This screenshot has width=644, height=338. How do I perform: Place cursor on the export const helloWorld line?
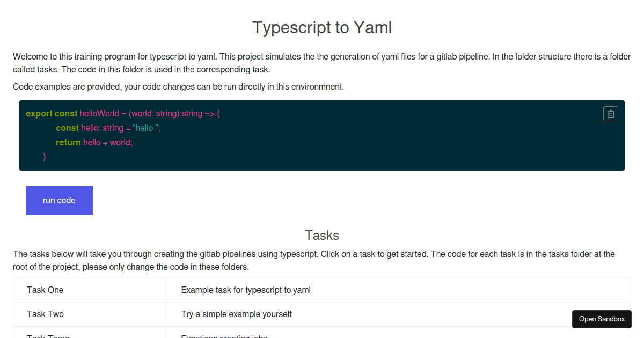(123, 113)
